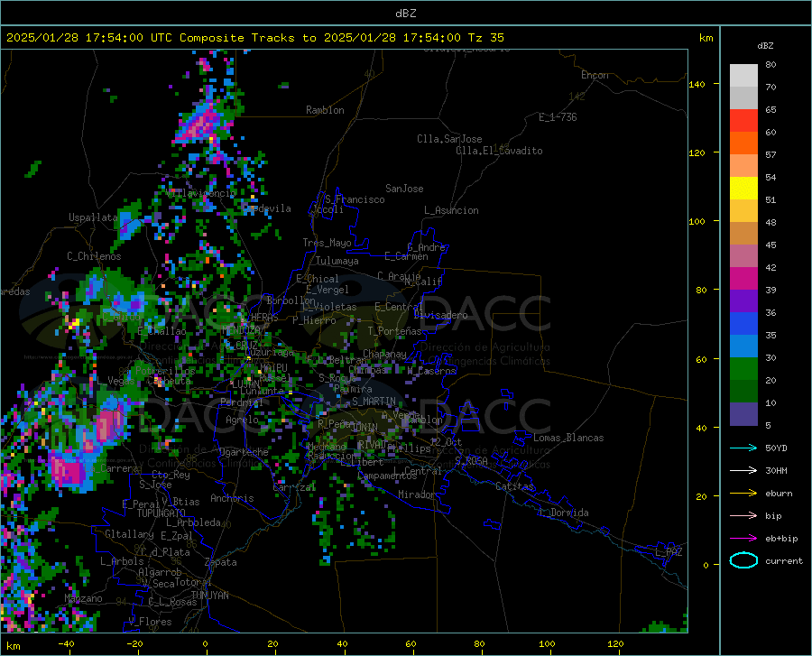Click the 'S_MARTIN' city label
The width and height of the screenshot is (812, 656).
point(374,402)
